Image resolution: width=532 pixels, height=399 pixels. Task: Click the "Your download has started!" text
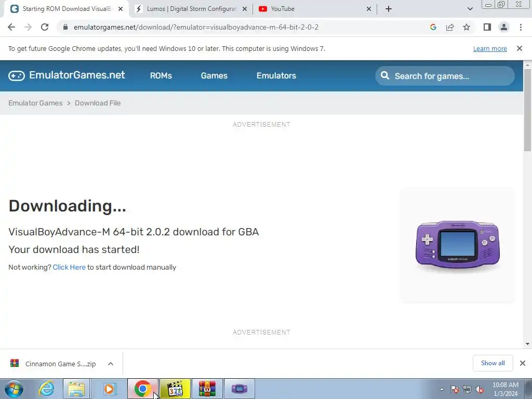click(x=74, y=249)
